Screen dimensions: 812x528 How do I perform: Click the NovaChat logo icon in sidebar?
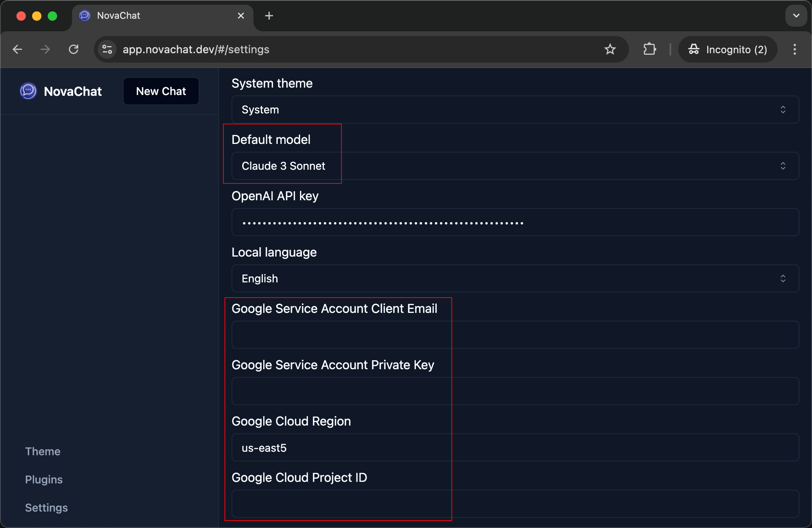click(x=28, y=91)
